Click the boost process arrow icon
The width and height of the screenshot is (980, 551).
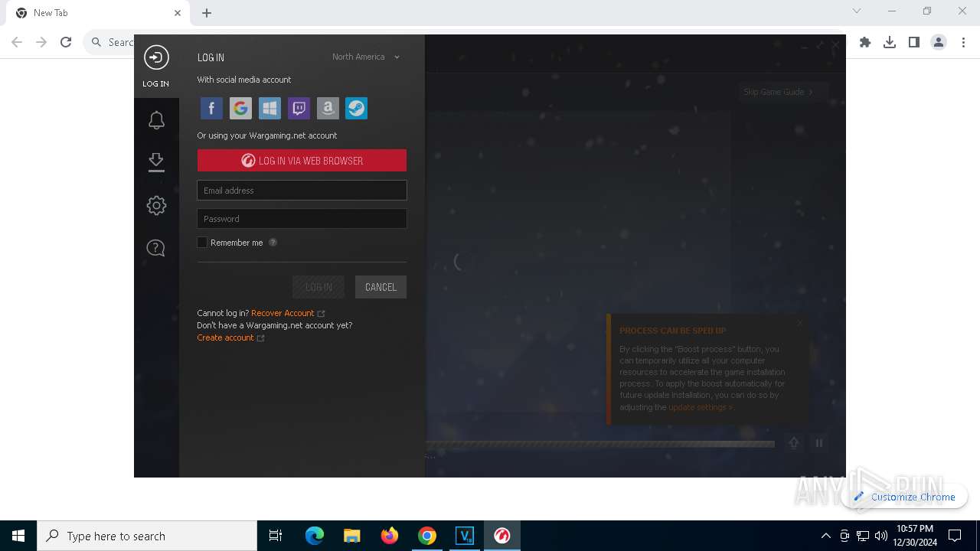coord(794,443)
